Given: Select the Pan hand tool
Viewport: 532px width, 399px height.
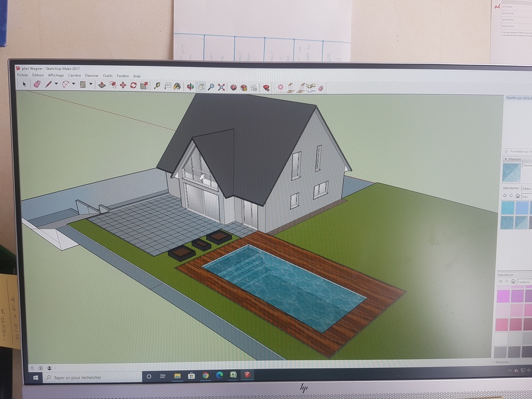Looking at the screenshot, I should click(x=201, y=87).
